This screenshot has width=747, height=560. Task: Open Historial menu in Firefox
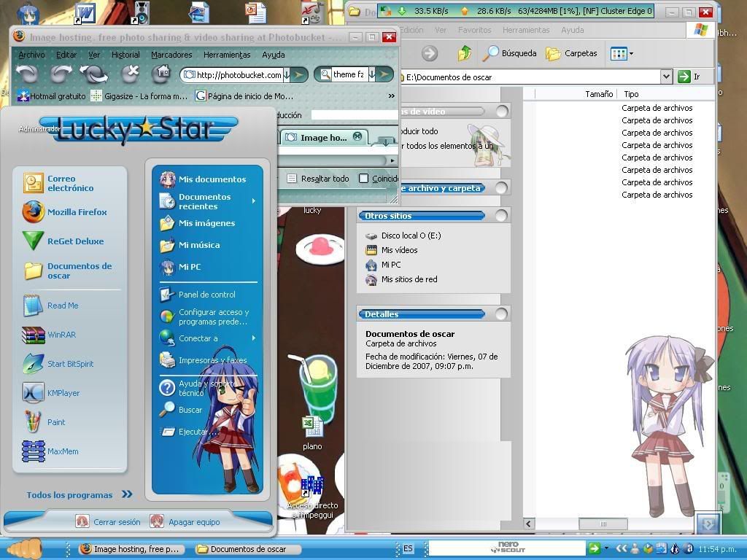click(125, 55)
